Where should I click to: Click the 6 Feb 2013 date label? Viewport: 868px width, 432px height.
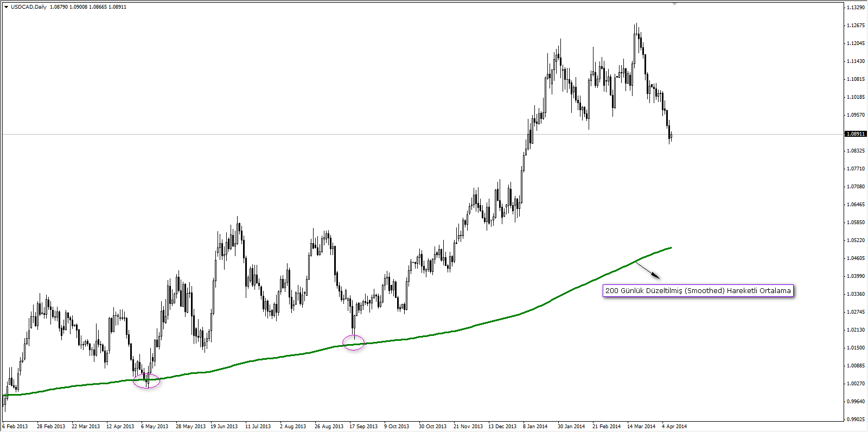pyautogui.click(x=15, y=427)
